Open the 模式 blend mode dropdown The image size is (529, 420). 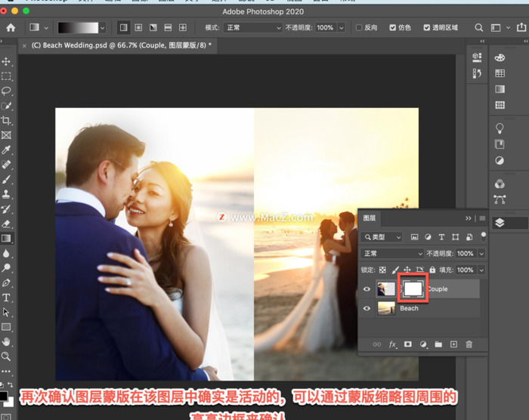(x=252, y=28)
